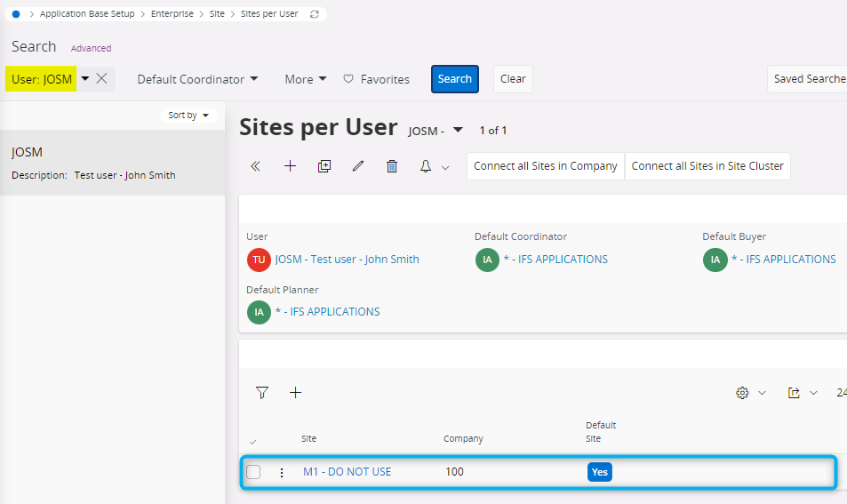The image size is (847, 504).
Task: Open the Sort by dropdown
Action: click(x=188, y=115)
